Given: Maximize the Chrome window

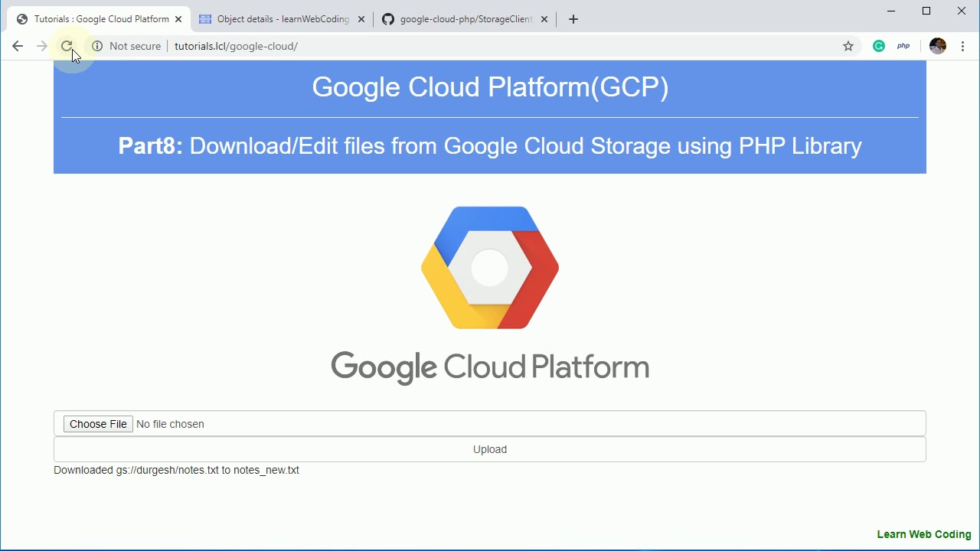Looking at the screenshot, I should [x=926, y=11].
